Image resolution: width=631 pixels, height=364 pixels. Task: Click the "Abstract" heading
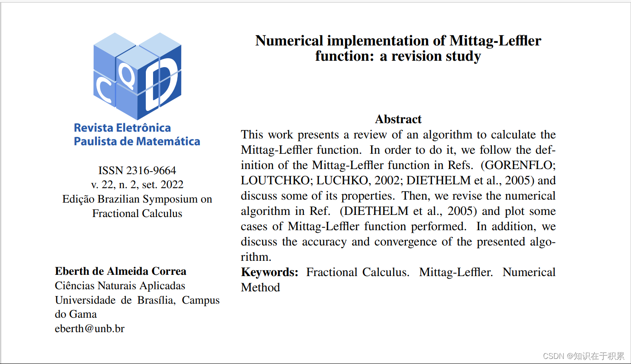click(398, 119)
